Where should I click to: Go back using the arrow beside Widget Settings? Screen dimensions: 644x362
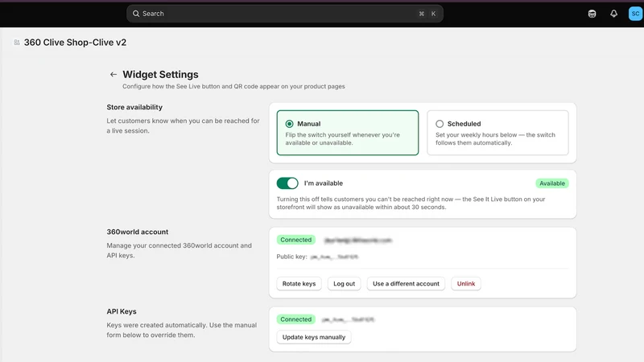pos(114,74)
